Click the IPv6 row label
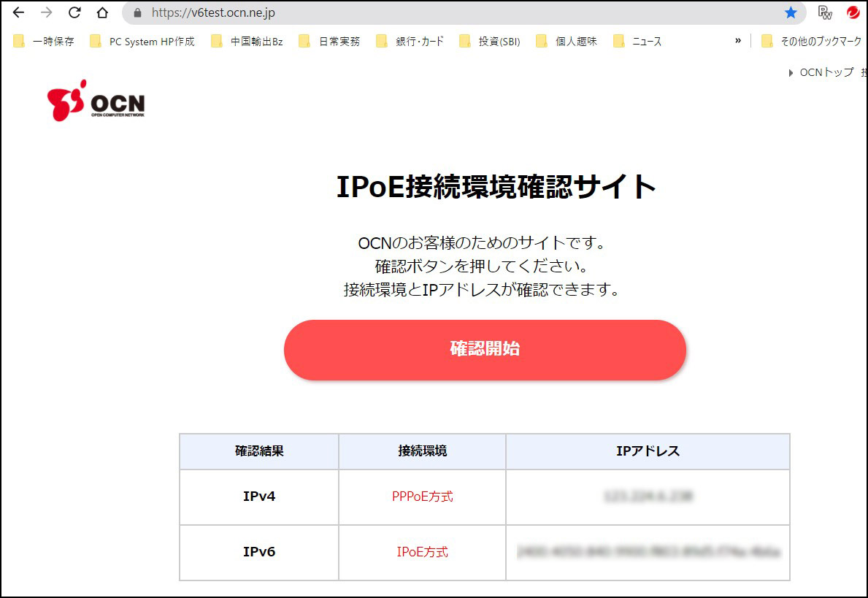The image size is (868, 598). click(259, 552)
